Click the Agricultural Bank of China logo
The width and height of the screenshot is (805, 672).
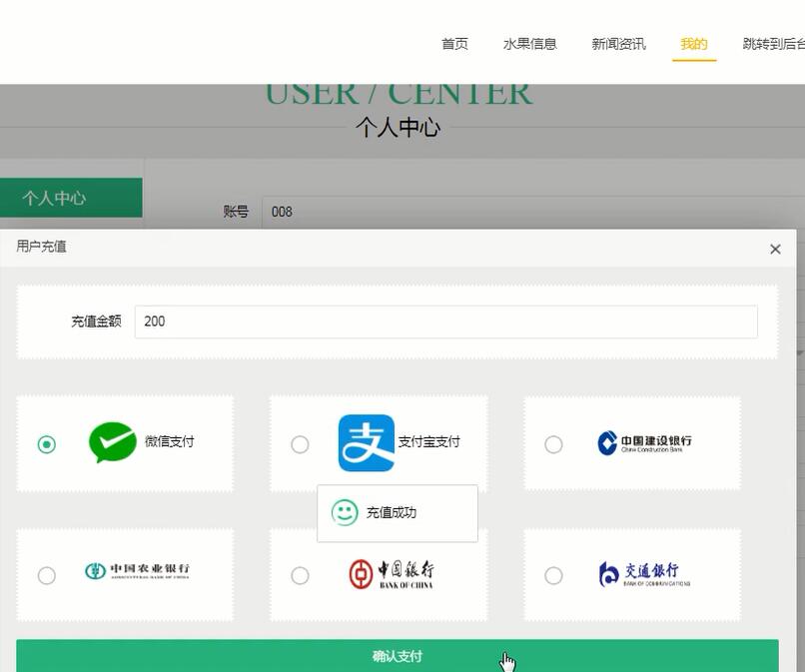[x=137, y=570]
